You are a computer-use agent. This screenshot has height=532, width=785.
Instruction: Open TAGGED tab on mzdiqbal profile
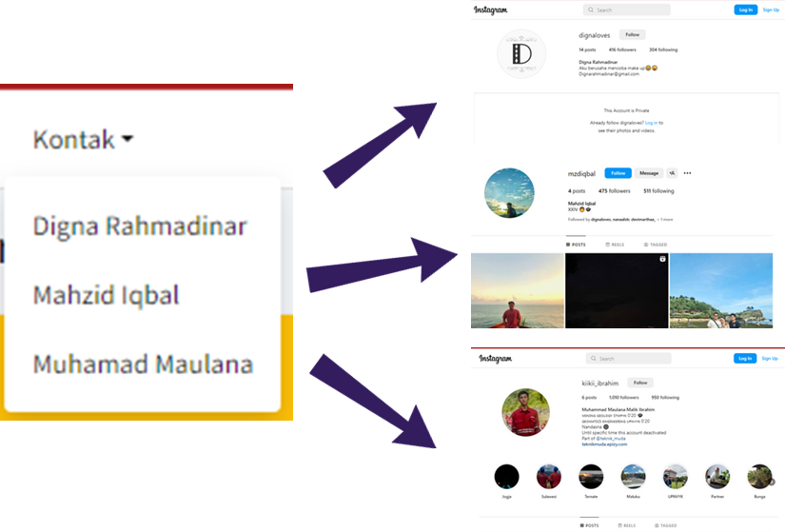coord(656,245)
